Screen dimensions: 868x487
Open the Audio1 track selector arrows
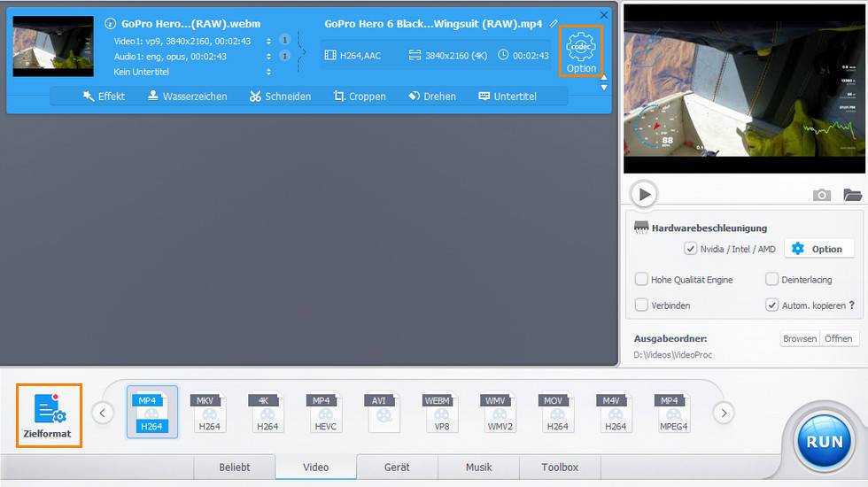click(268, 57)
